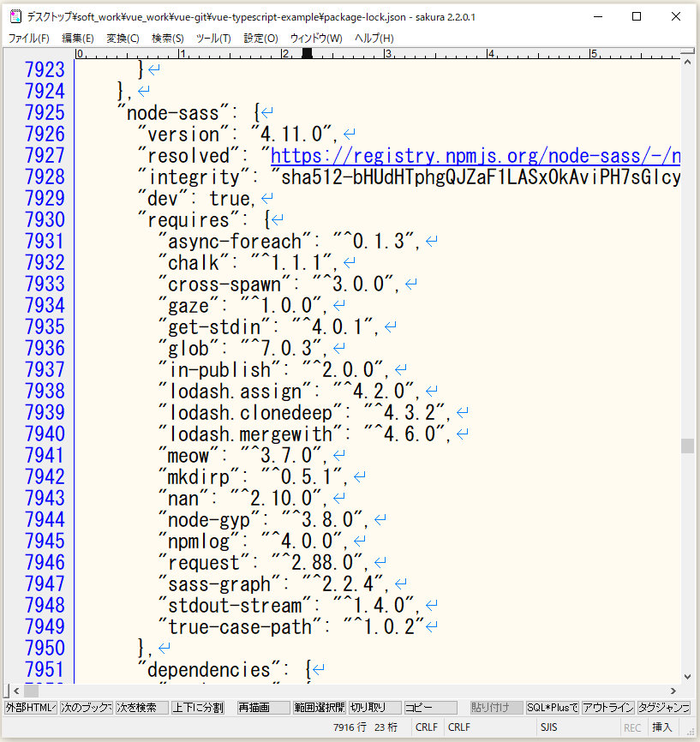The width and height of the screenshot is (700, 742).
Task: Click the "mkdirp" entry
Action: point(253,477)
